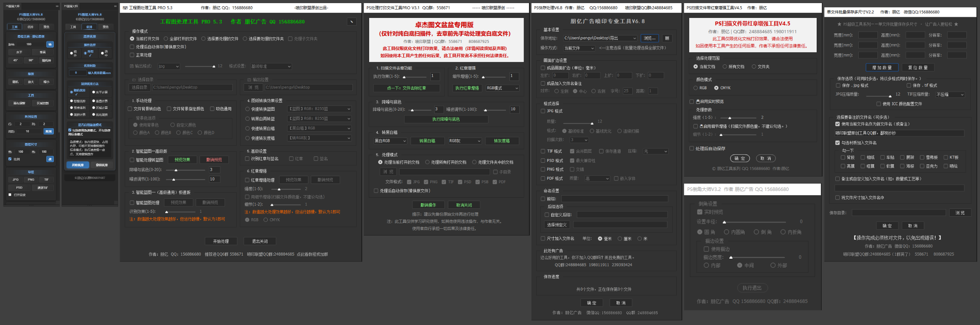
Task: Enable the 正常处理 checkbox
Action: 132,55
